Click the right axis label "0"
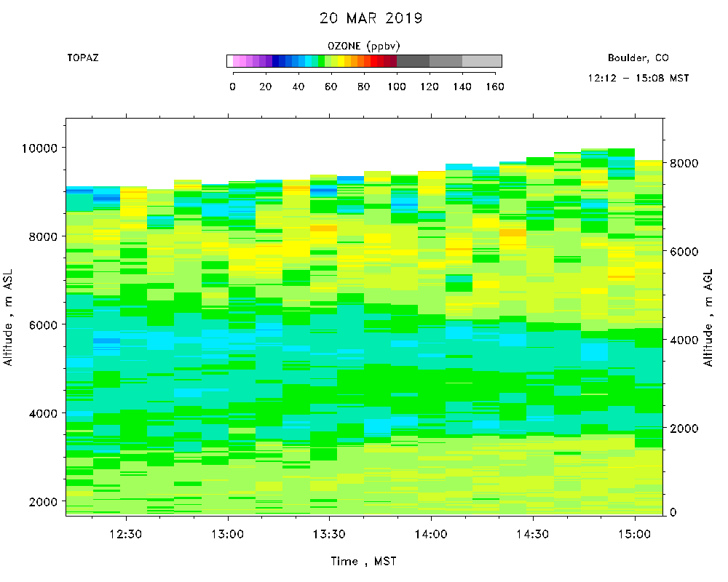728x582 pixels. [x=673, y=512]
